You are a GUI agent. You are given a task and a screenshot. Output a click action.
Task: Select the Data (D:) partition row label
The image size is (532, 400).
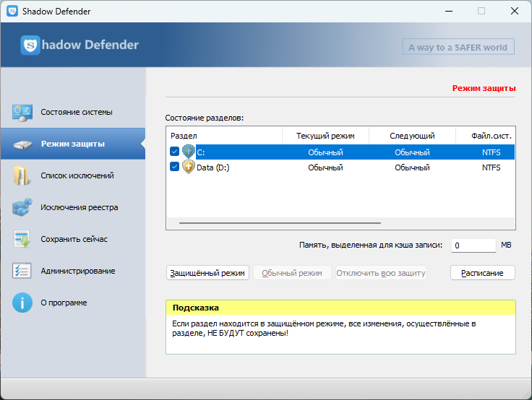213,168
